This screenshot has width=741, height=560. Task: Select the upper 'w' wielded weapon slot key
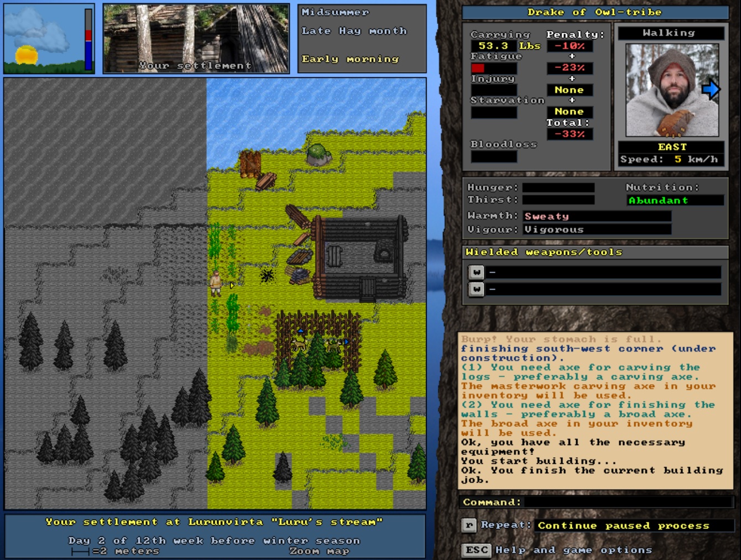click(477, 272)
